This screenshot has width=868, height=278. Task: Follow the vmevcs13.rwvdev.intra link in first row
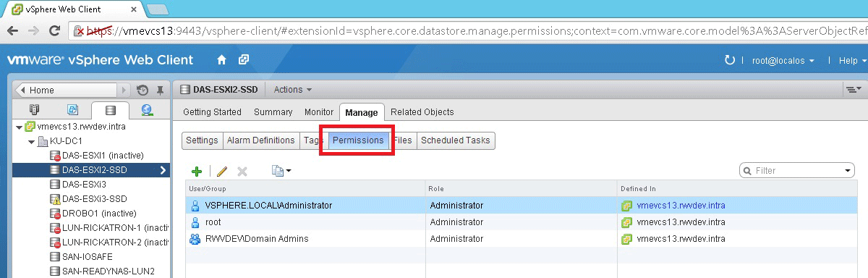point(681,206)
